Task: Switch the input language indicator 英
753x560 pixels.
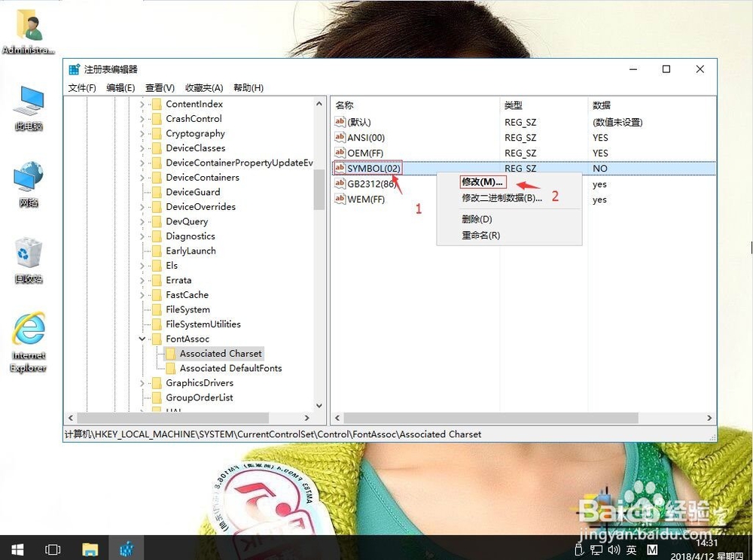Action: [x=631, y=550]
